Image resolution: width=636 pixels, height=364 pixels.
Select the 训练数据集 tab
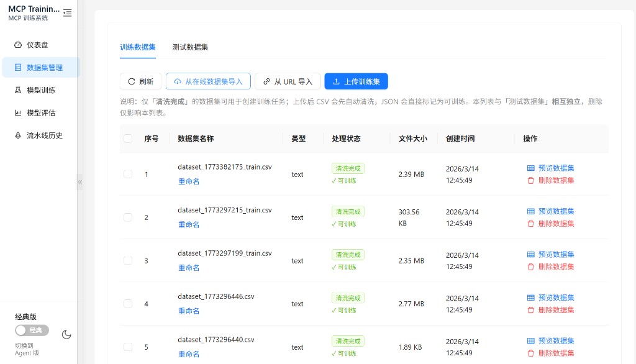coord(137,47)
